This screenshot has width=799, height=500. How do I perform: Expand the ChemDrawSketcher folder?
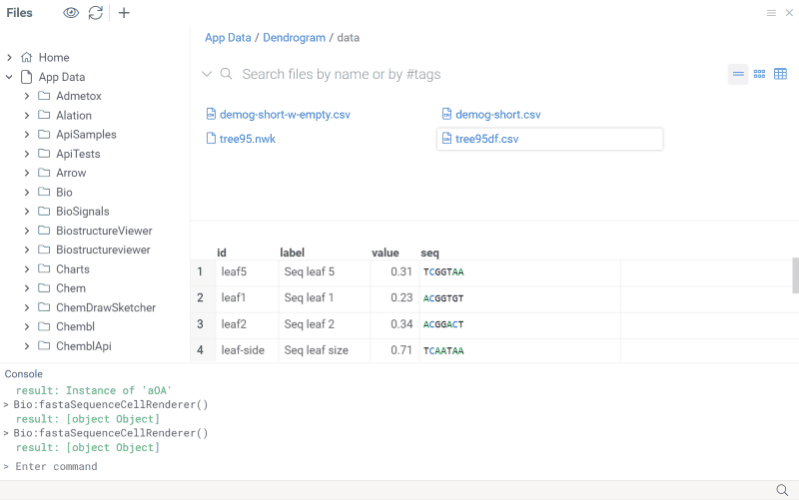pos(26,308)
